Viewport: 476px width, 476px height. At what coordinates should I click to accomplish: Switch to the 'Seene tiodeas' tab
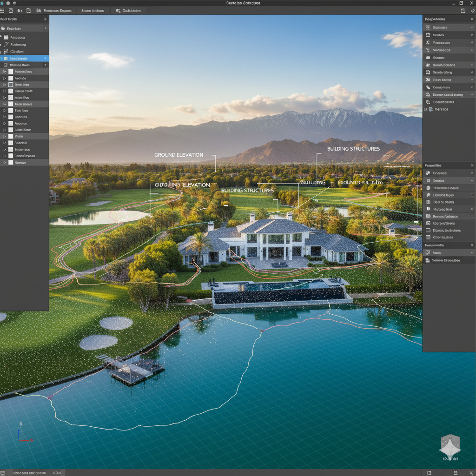[x=92, y=10]
